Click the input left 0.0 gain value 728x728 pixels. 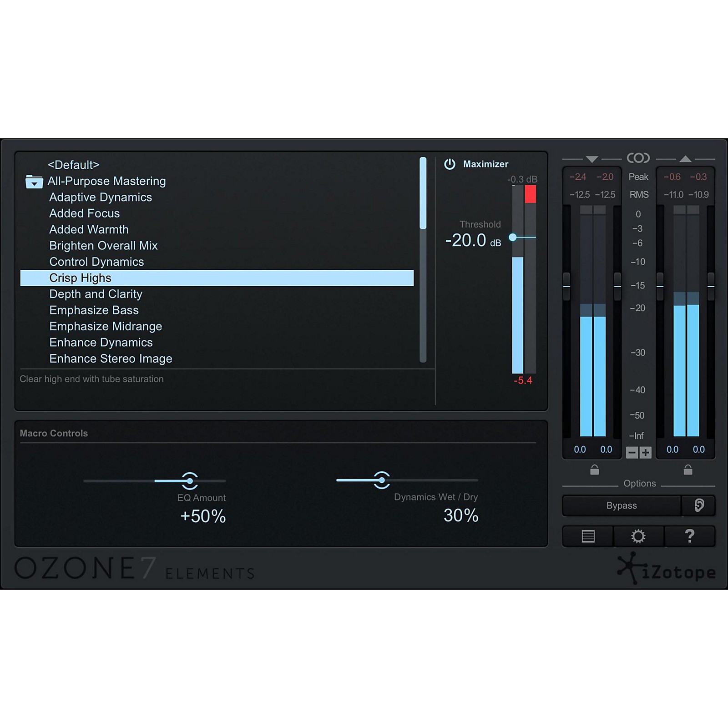coord(580,450)
